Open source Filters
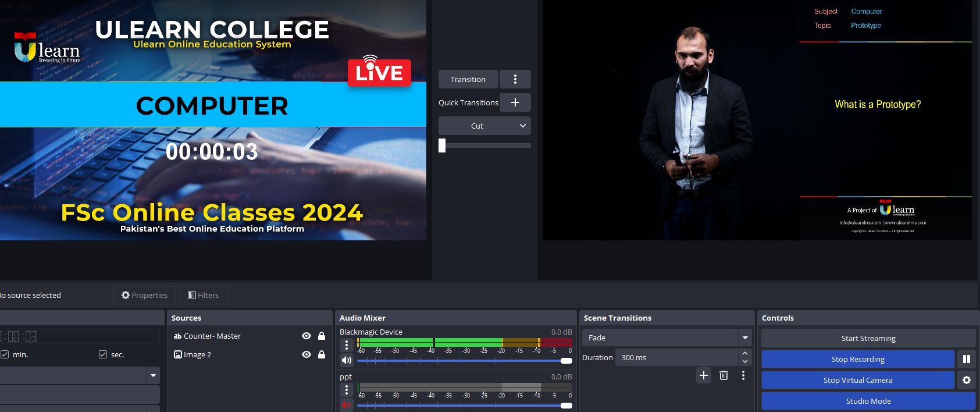 (203, 295)
